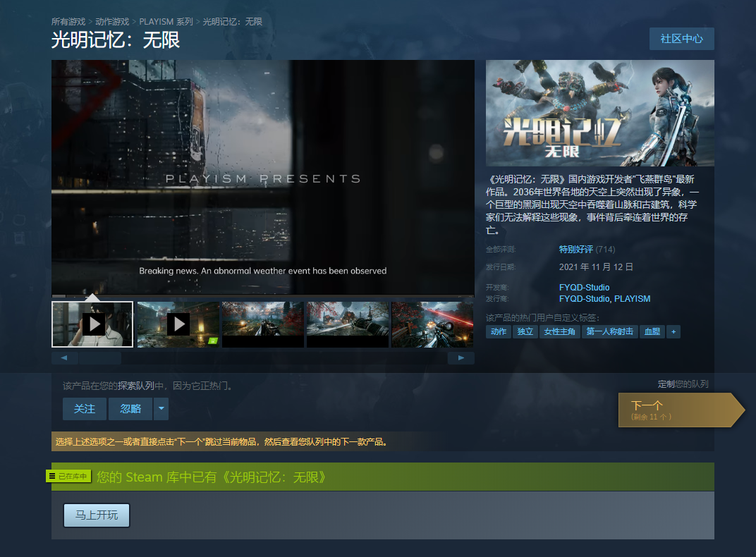Open the 特别好评 reviews summary link
Screen dimensions: 756x557
pos(575,249)
